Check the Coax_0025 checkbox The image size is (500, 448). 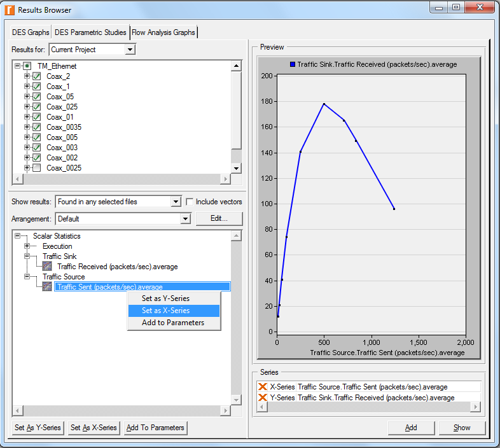pyautogui.click(x=37, y=168)
